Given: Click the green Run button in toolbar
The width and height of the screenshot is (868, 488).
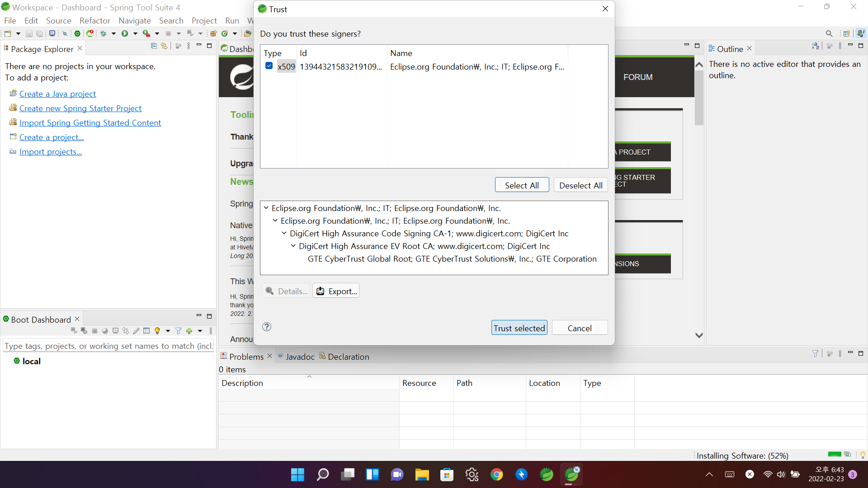Looking at the screenshot, I should 125,33.
